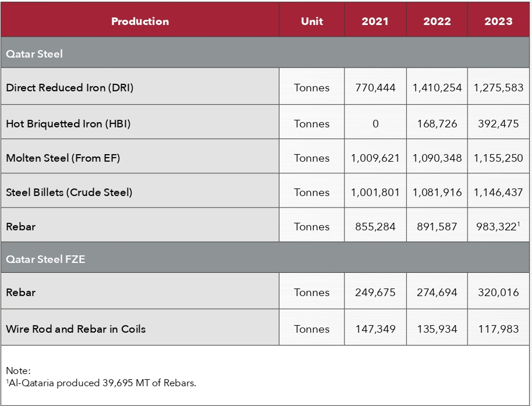This screenshot has height=406, width=532.
Task: Select the Wire Rod value 135,934
Action: [x=437, y=329]
